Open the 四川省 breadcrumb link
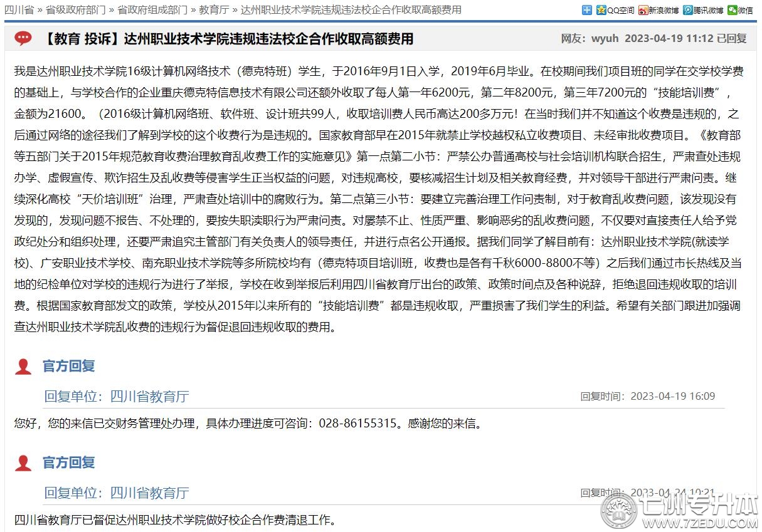762x532 pixels. (x=19, y=10)
